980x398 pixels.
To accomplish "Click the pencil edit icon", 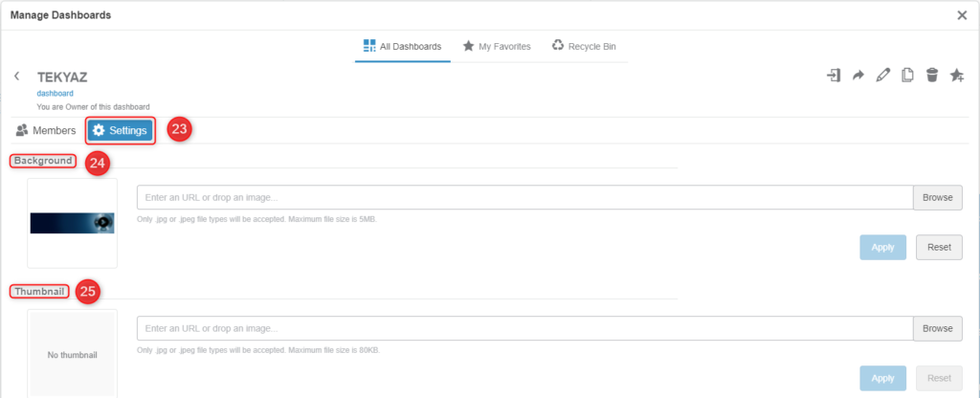I will [x=882, y=76].
